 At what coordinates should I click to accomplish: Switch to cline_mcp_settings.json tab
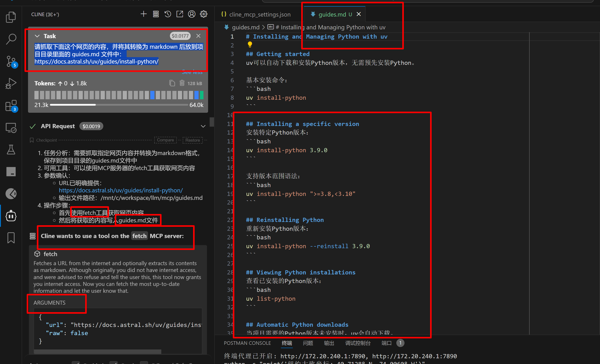click(x=260, y=14)
